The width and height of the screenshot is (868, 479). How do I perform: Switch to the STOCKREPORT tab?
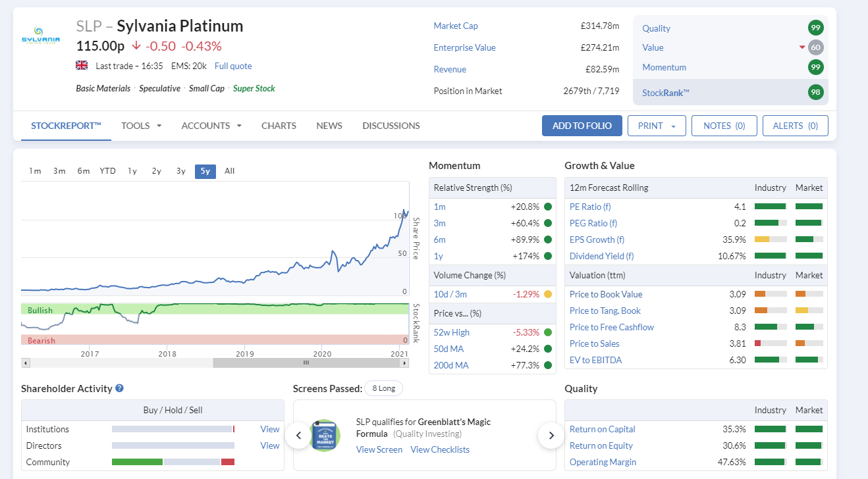(x=66, y=126)
